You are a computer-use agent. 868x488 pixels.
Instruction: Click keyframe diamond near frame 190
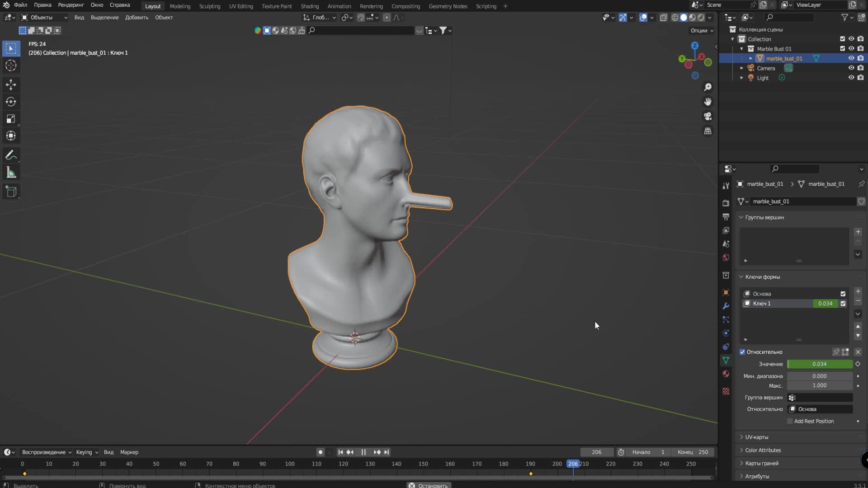[x=531, y=474]
